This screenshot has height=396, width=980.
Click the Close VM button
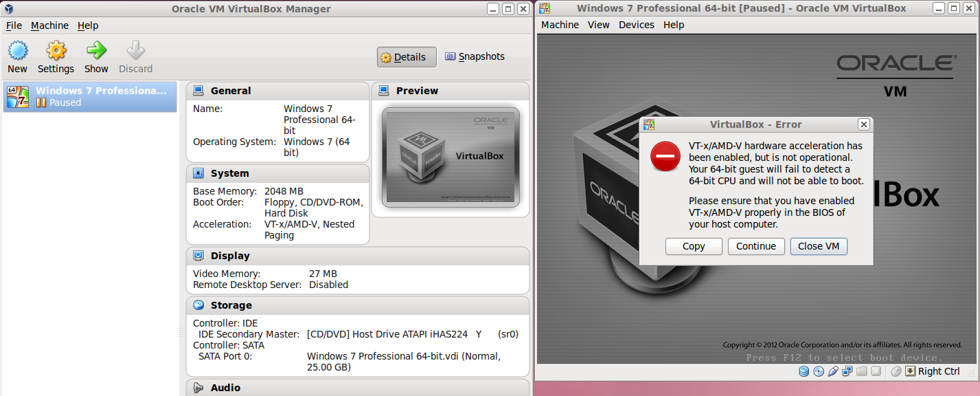click(819, 246)
